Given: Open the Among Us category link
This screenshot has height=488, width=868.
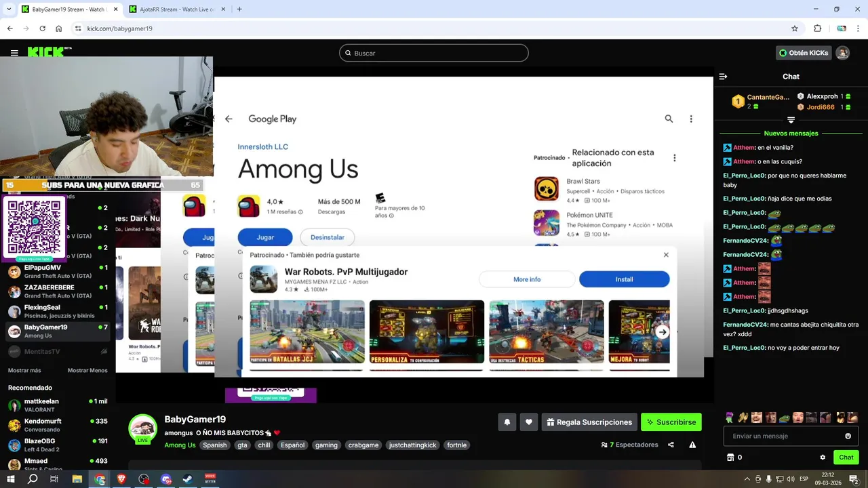Looking at the screenshot, I should click(180, 445).
